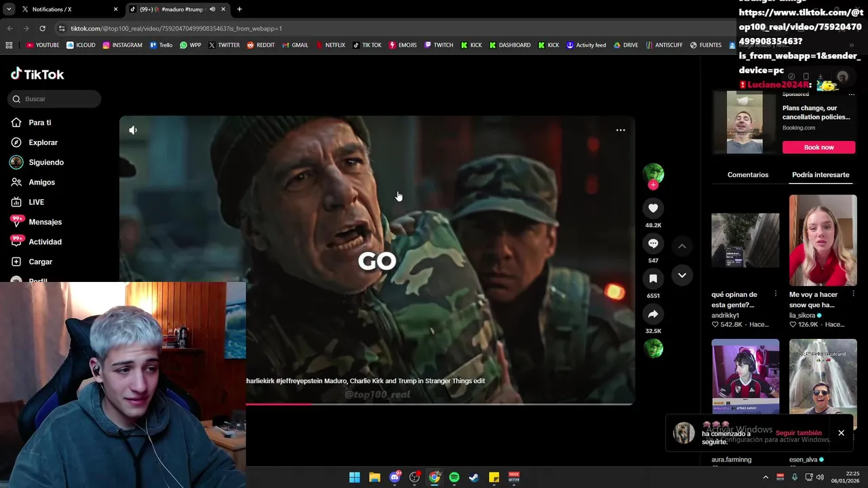This screenshot has height=488, width=868.
Task: Expand the system tray hidden icons
Action: (766, 477)
